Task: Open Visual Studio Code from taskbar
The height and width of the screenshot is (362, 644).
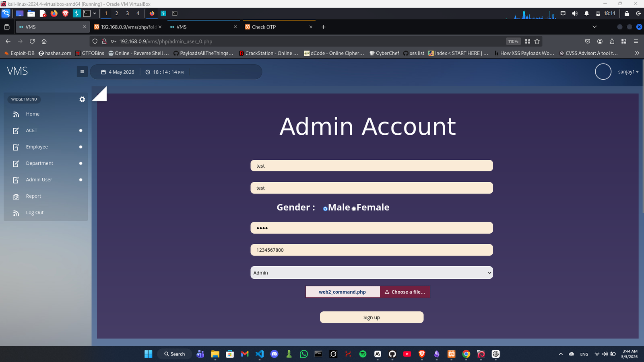Action: click(260, 354)
